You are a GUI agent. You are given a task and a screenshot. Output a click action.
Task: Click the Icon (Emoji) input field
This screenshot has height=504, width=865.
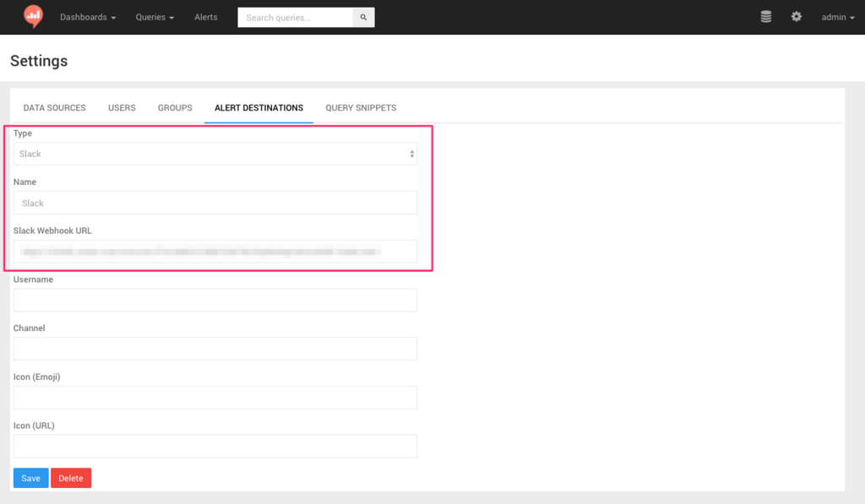point(215,398)
